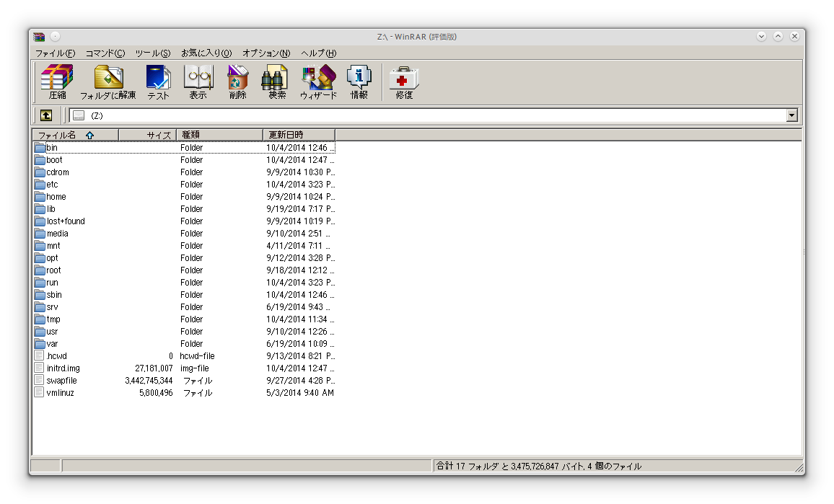Click the bin folder icon

(x=40, y=148)
